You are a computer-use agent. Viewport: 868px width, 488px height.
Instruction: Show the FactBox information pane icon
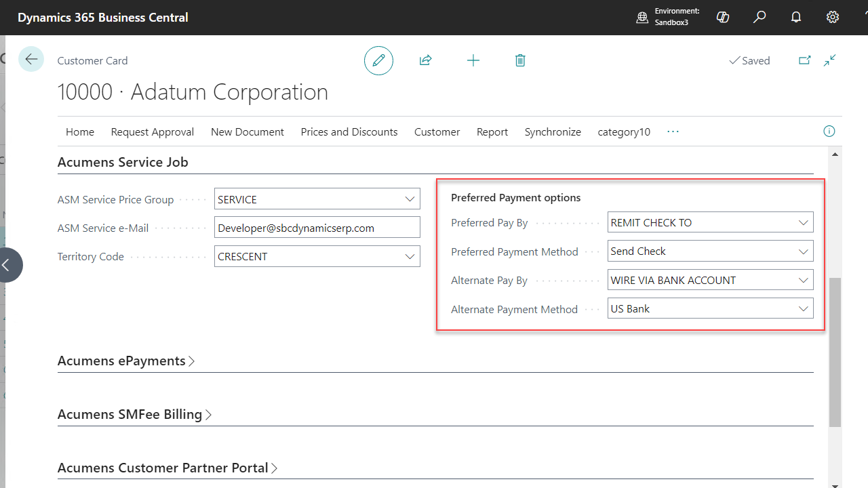[829, 131]
